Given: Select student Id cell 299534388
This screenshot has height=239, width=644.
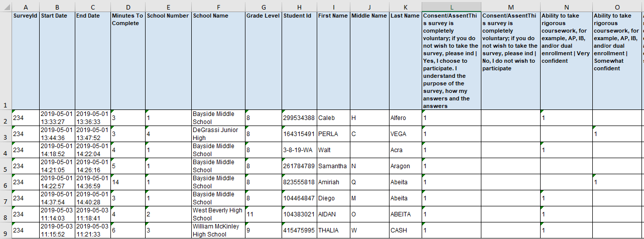Looking at the screenshot, I should click(299, 118).
